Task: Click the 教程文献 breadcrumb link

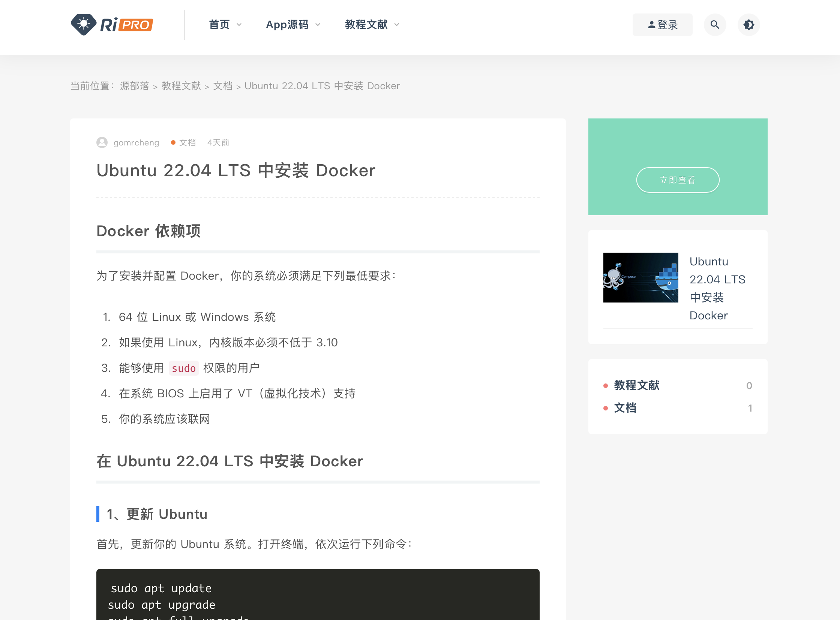Action: coord(181,86)
